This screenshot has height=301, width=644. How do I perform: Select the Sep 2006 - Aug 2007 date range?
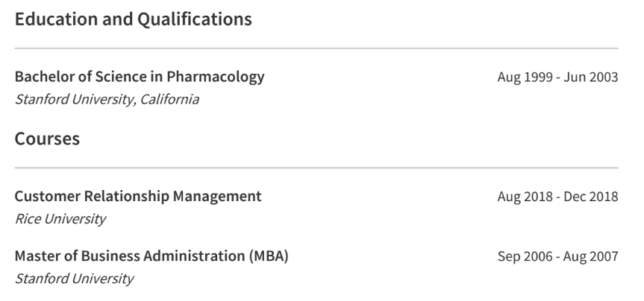point(557,257)
